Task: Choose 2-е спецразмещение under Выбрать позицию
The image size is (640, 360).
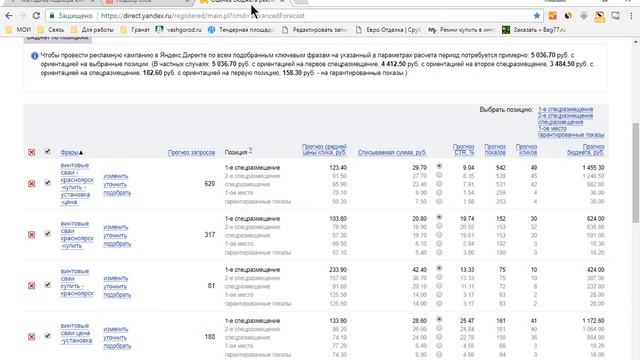Action: pos(565,116)
